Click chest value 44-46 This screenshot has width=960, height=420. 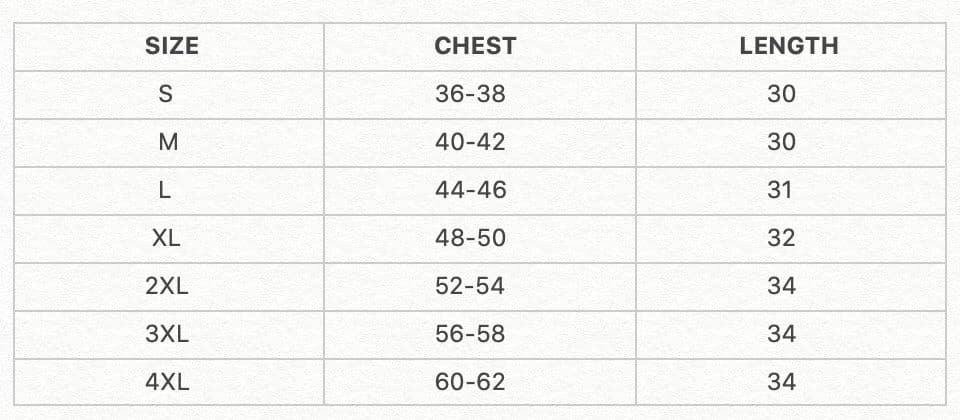[470, 190]
